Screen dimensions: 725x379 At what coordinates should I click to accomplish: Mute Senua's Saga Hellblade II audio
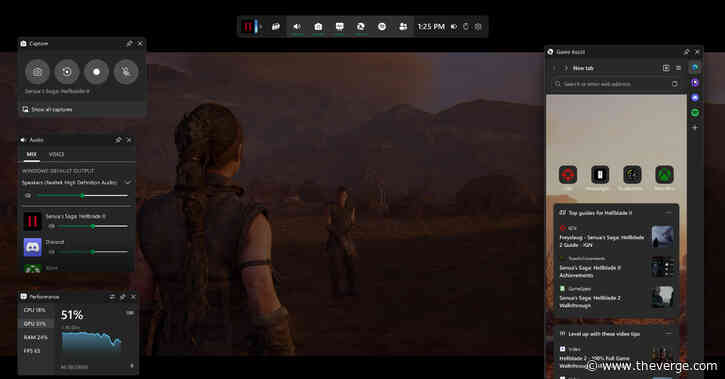(x=51, y=226)
